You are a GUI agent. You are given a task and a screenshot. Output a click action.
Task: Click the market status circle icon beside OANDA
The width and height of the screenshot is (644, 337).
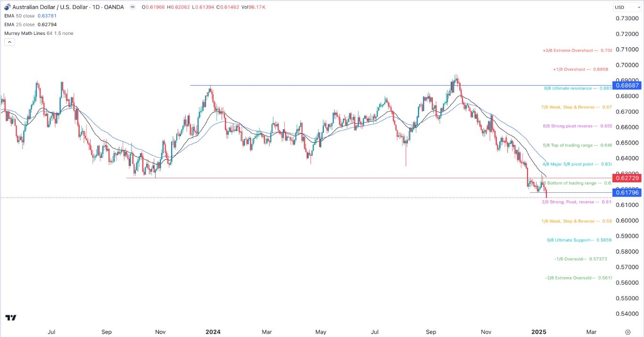pos(132,7)
